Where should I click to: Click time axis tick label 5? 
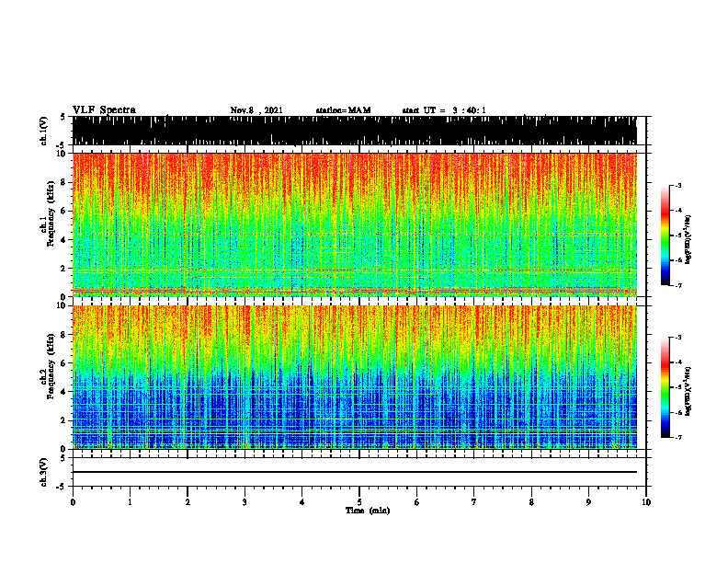[x=359, y=502]
